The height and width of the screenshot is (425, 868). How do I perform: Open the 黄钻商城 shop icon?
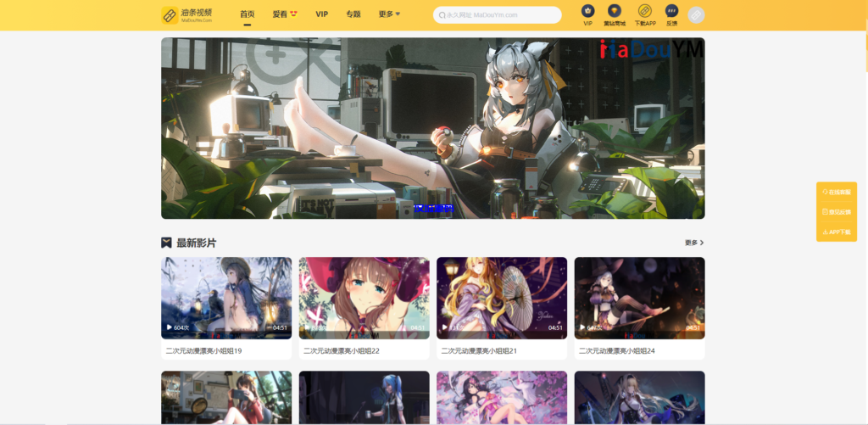tap(615, 11)
